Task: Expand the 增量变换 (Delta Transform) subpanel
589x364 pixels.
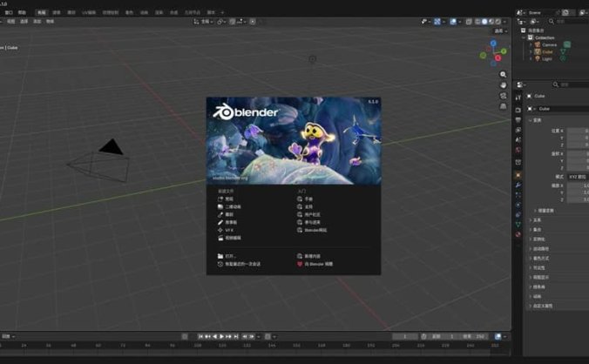Action: click(x=545, y=211)
